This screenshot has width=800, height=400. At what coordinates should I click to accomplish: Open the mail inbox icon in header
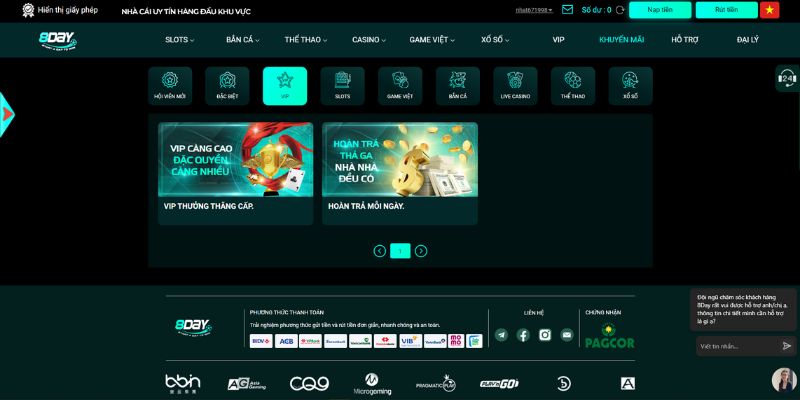568,10
